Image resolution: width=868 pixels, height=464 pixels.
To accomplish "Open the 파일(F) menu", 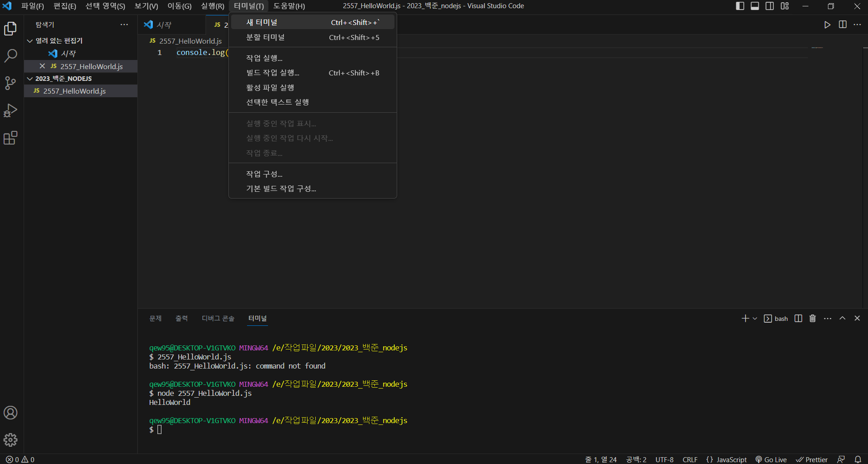I will [x=33, y=6].
